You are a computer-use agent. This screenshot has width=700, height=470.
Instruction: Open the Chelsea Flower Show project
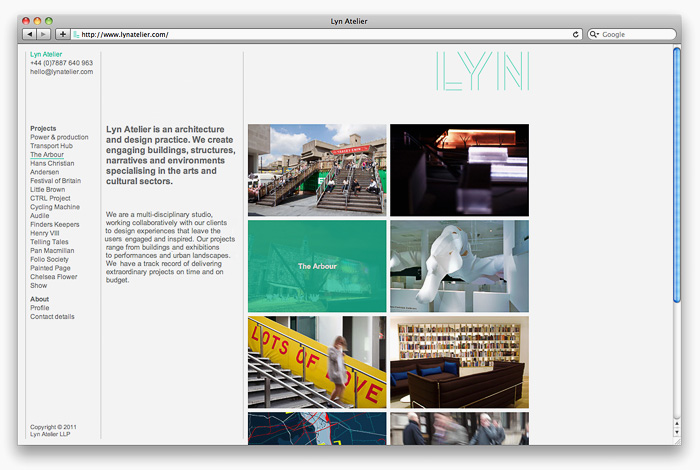54,281
